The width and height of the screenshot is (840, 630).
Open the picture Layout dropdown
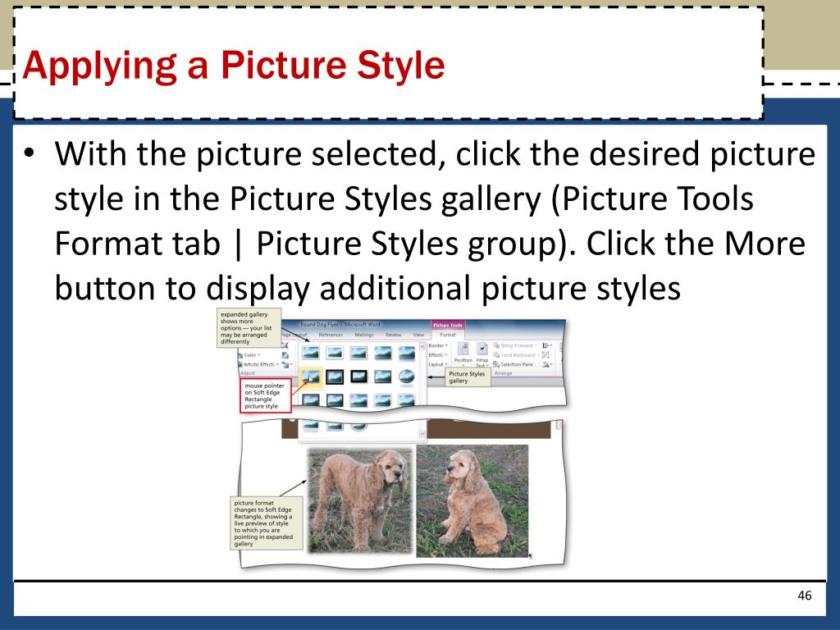438,364
